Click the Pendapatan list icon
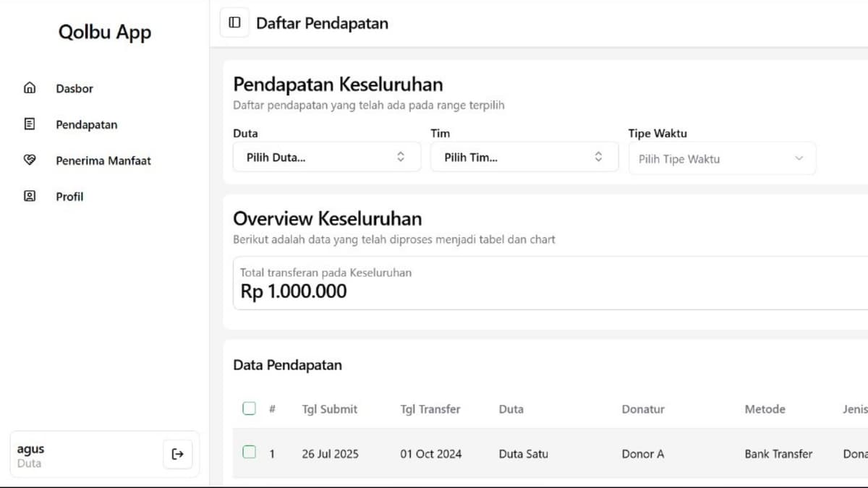The width and height of the screenshot is (868, 488). point(30,124)
